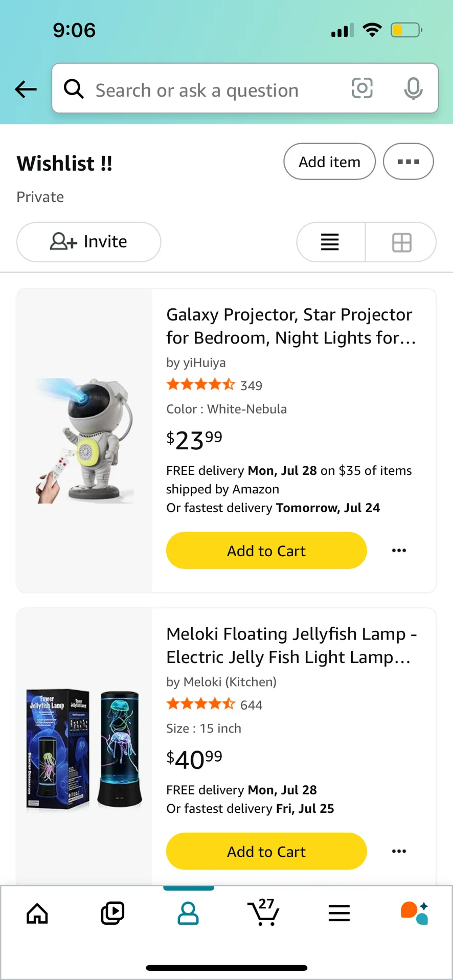Open the profile account tab

pos(188,913)
